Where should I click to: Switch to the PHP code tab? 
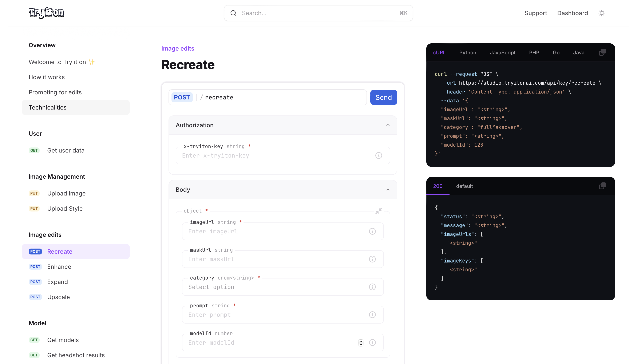click(x=534, y=52)
